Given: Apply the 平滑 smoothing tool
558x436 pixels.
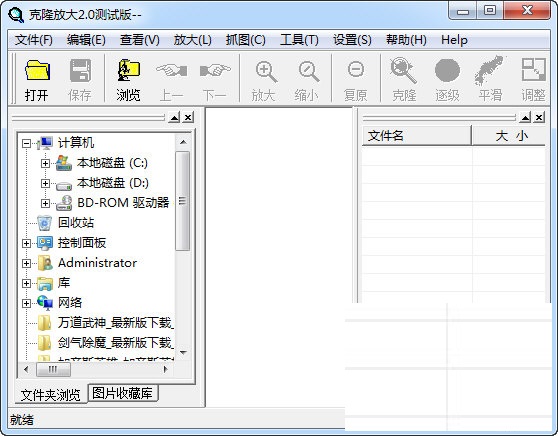Looking at the screenshot, I should 490,70.
